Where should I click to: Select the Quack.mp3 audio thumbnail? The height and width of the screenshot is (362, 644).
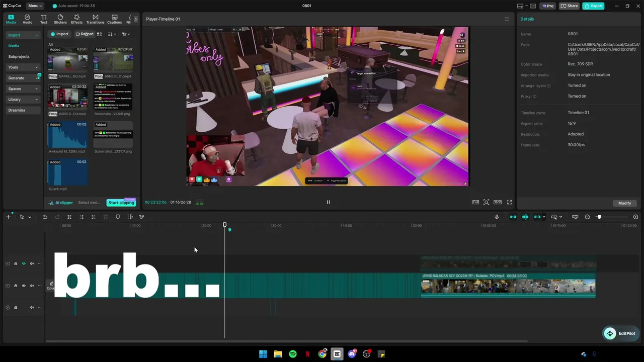pyautogui.click(x=67, y=172)
